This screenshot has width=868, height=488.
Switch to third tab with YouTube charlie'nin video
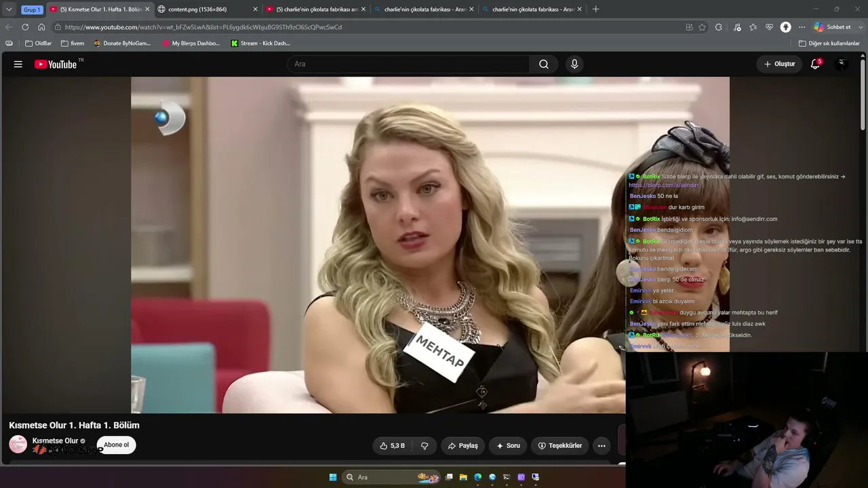pos(316,9)
